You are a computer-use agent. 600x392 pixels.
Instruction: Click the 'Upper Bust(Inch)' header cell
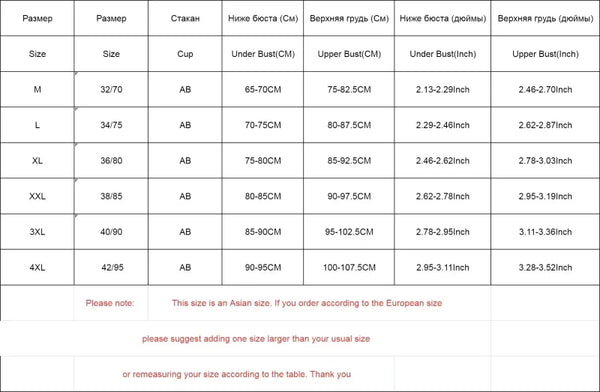coord(545,54)
